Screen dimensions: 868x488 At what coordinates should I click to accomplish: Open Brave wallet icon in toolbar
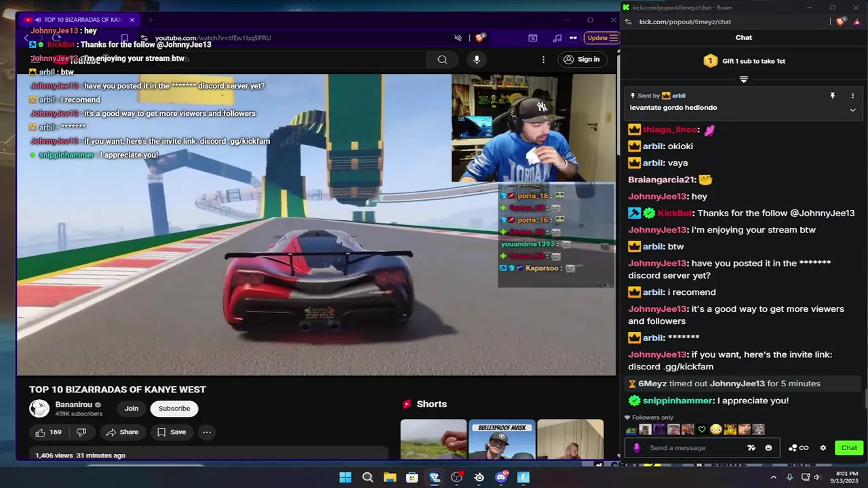click(x=533, y=38)
